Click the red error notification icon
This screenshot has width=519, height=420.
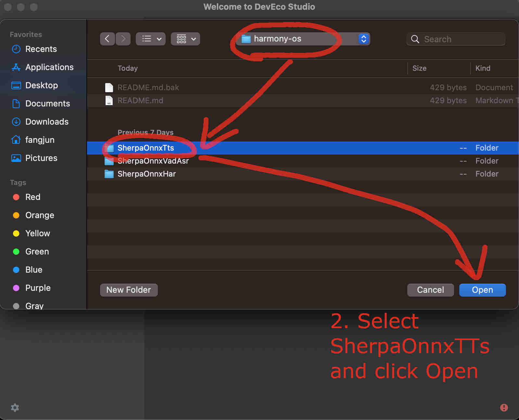504,408
